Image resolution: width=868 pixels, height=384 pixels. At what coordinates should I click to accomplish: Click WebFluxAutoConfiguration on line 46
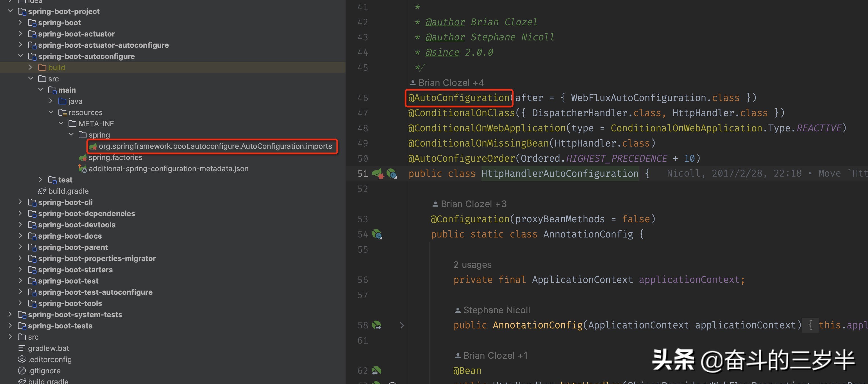638,98
